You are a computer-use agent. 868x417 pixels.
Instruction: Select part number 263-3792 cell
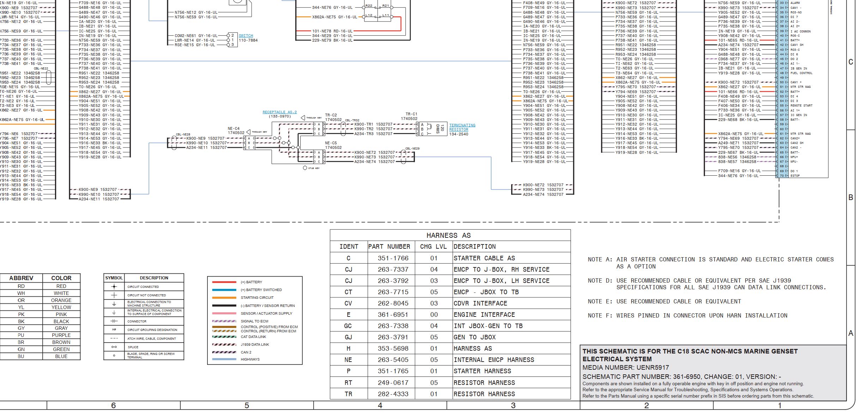393,281
